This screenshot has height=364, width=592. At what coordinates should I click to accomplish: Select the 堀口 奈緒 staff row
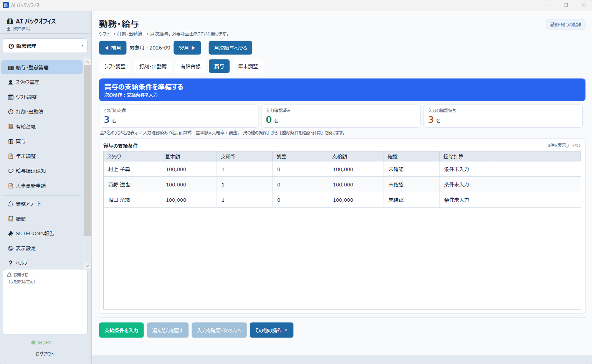(x=342, y=200)
